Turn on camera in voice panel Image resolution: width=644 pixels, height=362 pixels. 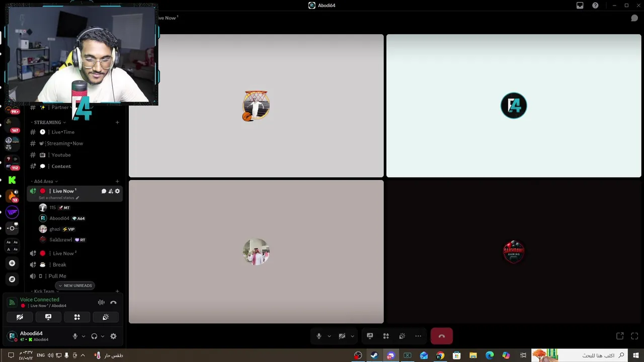click(20, 317)
